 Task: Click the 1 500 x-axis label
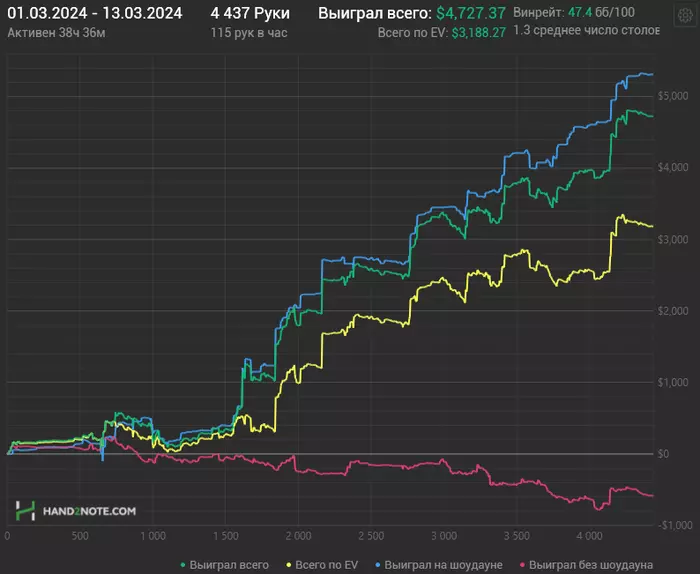(x=225, y=536)
